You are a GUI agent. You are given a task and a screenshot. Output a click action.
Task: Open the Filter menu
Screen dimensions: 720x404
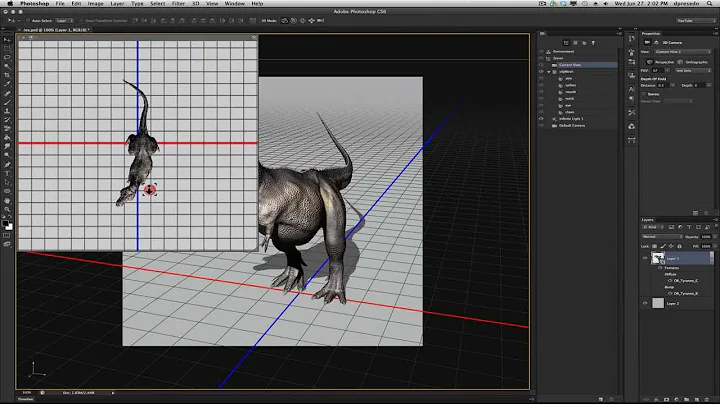point(178,4)
